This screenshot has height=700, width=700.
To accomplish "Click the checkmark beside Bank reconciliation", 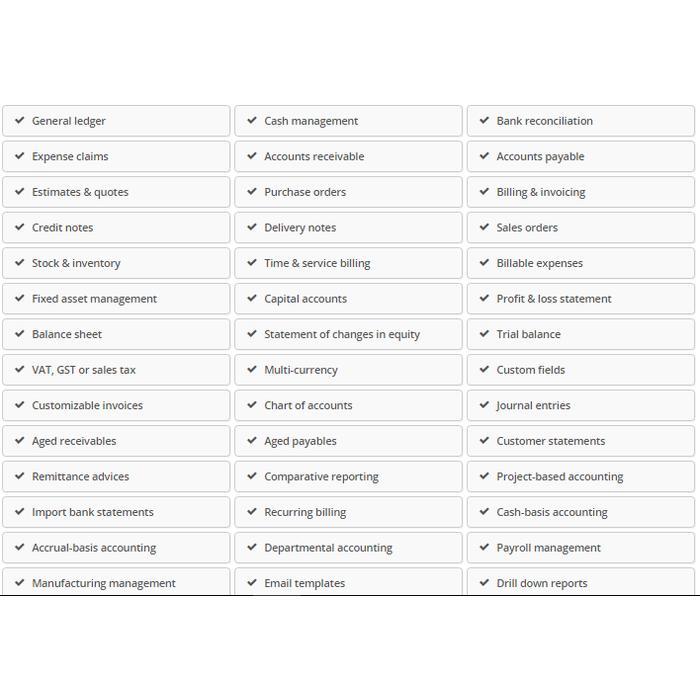I will point(484,120).
